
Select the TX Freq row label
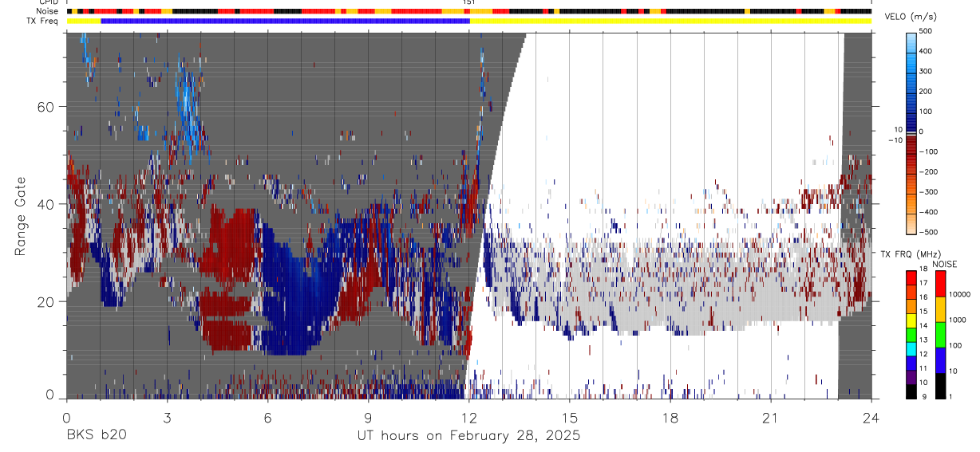42,21
